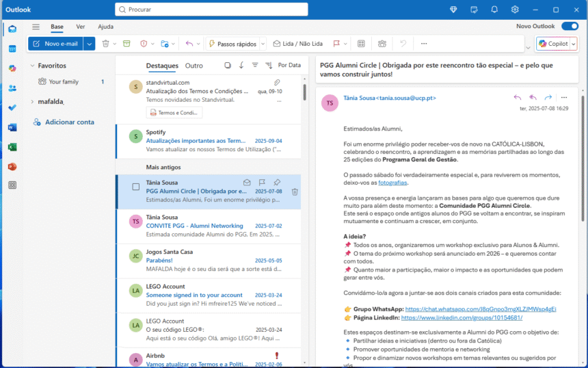Pin the PGG Alumni Circle email
This screenshot has height=368, width=588.
coord(276,183)
